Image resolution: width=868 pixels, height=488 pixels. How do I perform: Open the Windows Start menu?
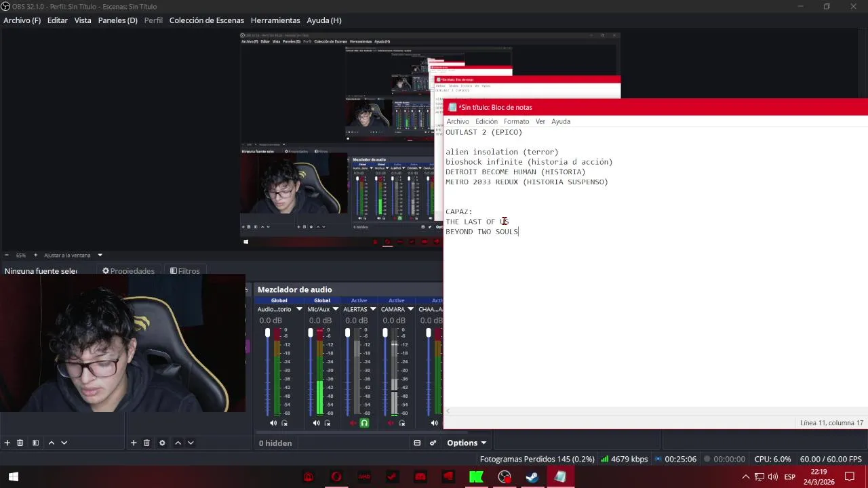coord(14,476)
